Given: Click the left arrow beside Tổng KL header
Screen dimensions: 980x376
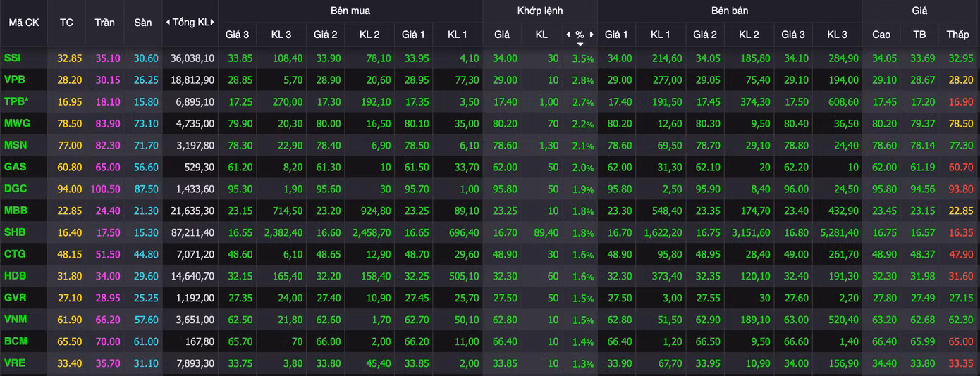Looking at the screenshot, I should pos(168,23).
